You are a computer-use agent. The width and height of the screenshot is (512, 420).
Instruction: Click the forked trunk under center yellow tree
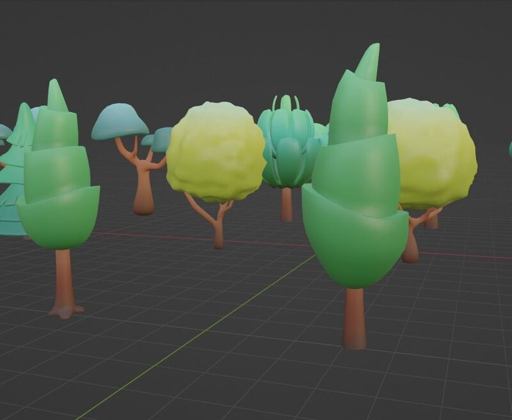point(218,224)
